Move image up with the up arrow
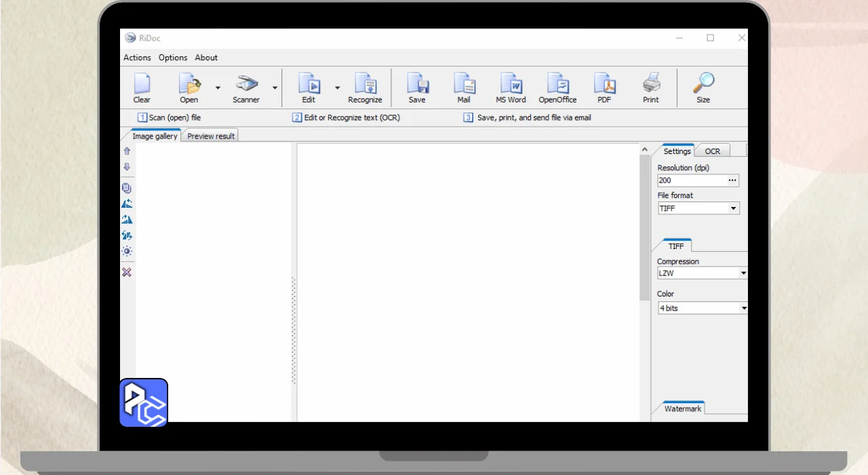The image size is (868, 475). click(127, 151)
